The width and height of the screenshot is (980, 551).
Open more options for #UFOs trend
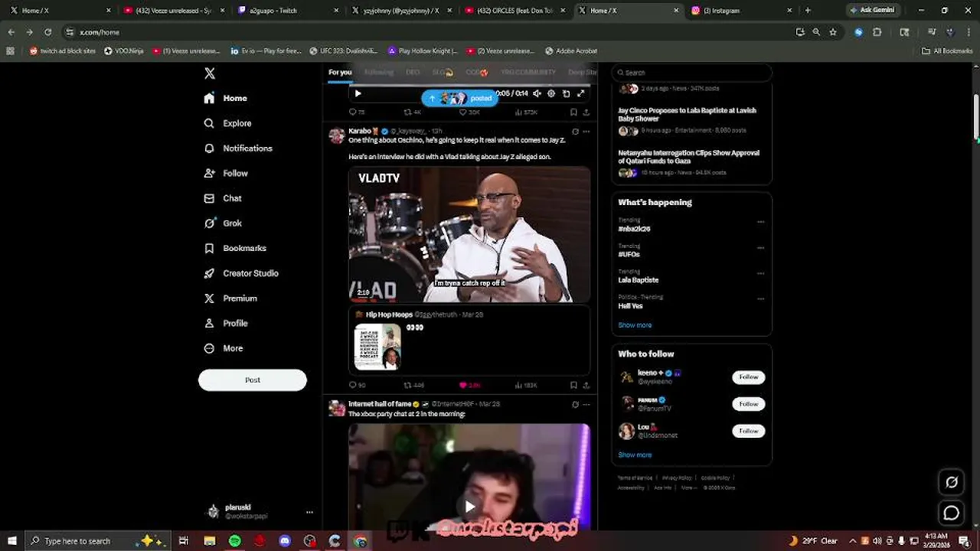pos(760,248)
